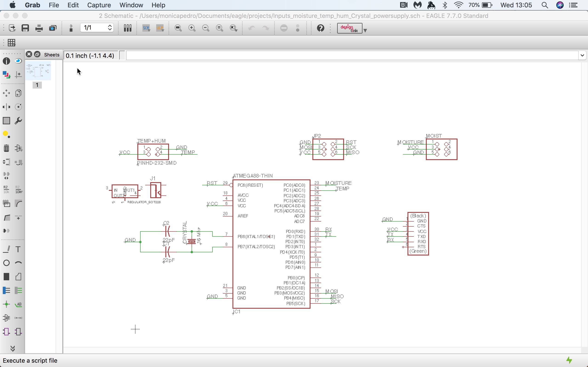Select the Circle drawing tool
Viewport: 588px width, 367px height.
pos(6,263)
